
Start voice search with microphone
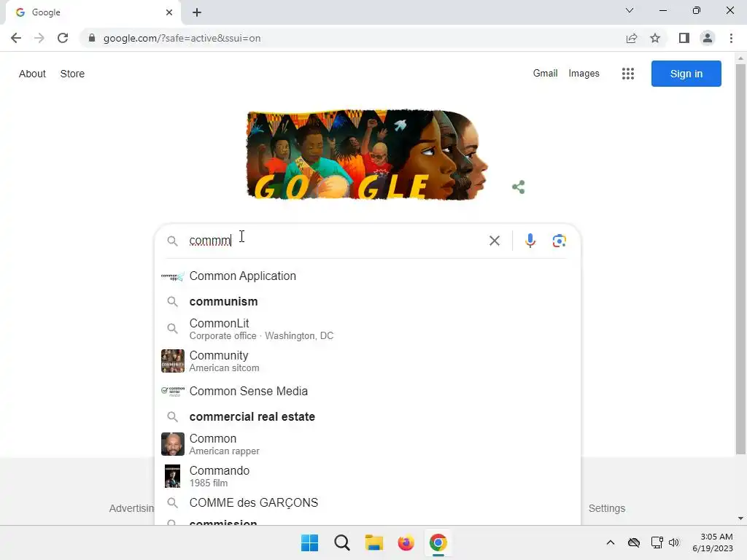point(530,241)
